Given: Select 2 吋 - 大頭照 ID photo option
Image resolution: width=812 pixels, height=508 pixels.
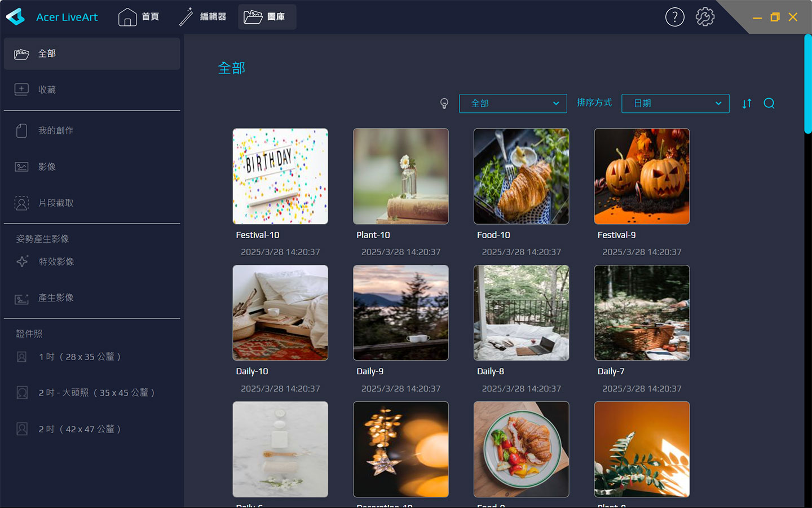Looking at the screenshot, I should pos(96,393).
